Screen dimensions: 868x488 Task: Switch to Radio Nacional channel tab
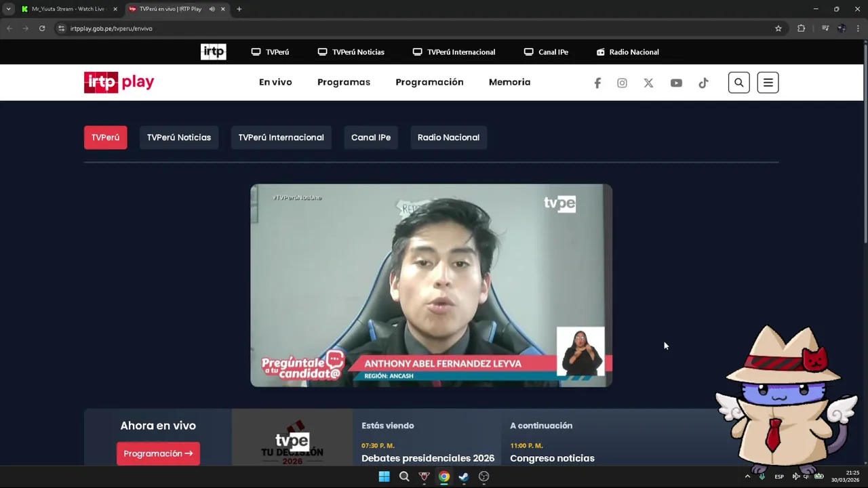448,138
